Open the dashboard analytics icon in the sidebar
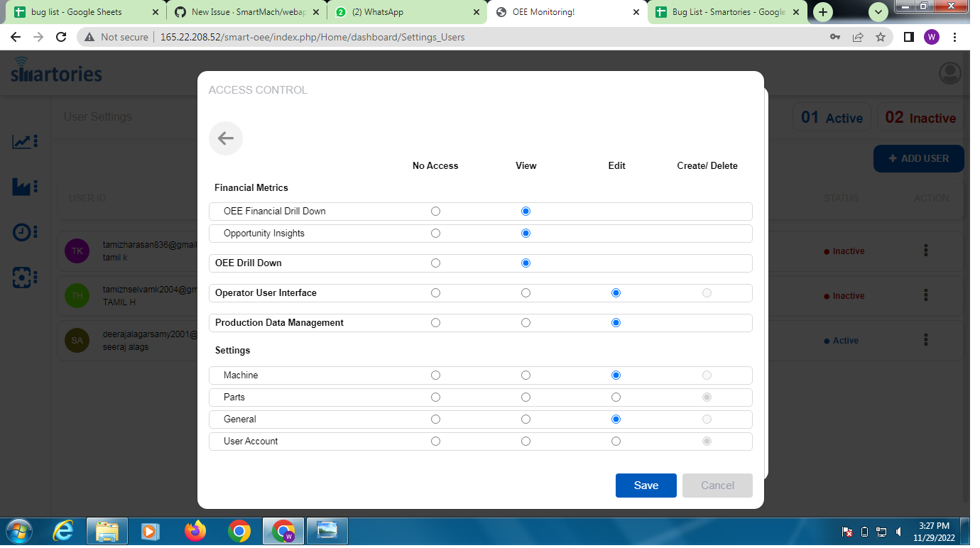This screenshot has height=548, width=980. pyautogui.click(x=23, y=141)
